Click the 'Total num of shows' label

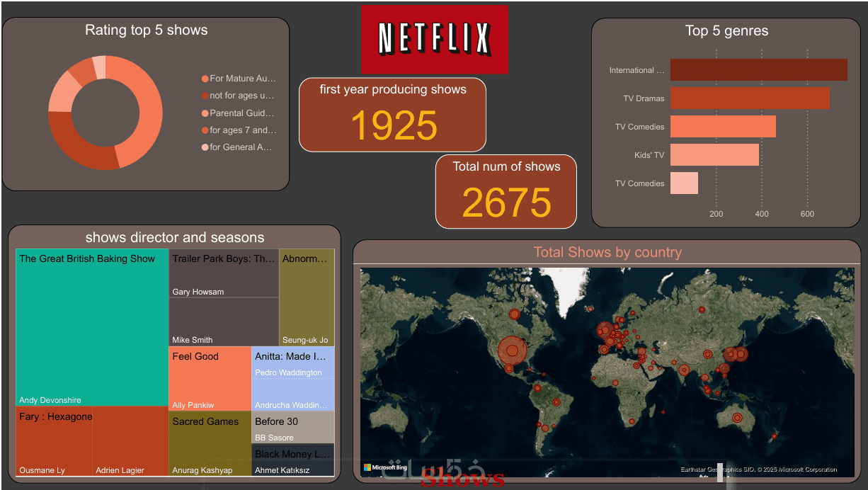pyautogui.click(x=506, y=166)
